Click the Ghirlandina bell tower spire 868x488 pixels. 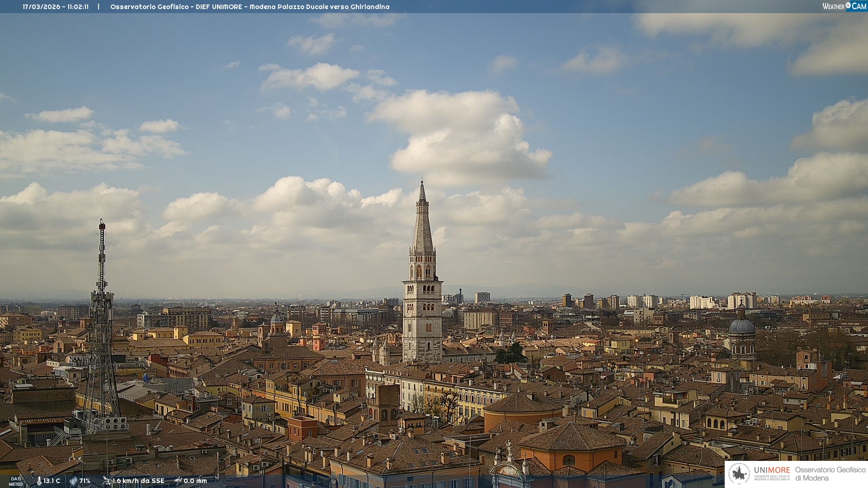tap(422, 226)
